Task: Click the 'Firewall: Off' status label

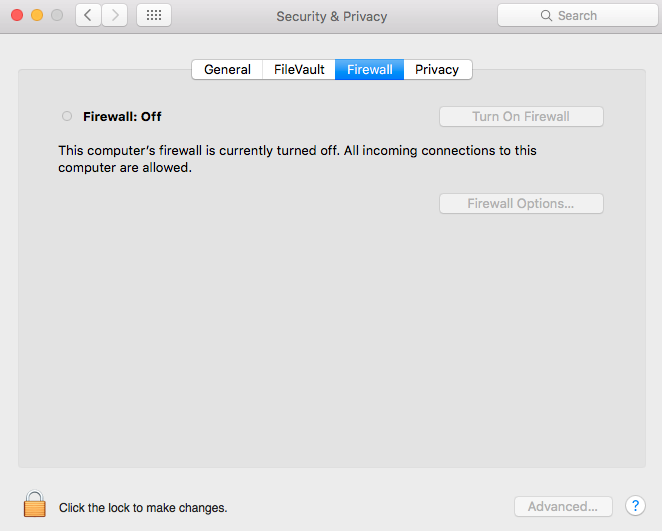Action: pyautogui.click(x=122, y=116)
